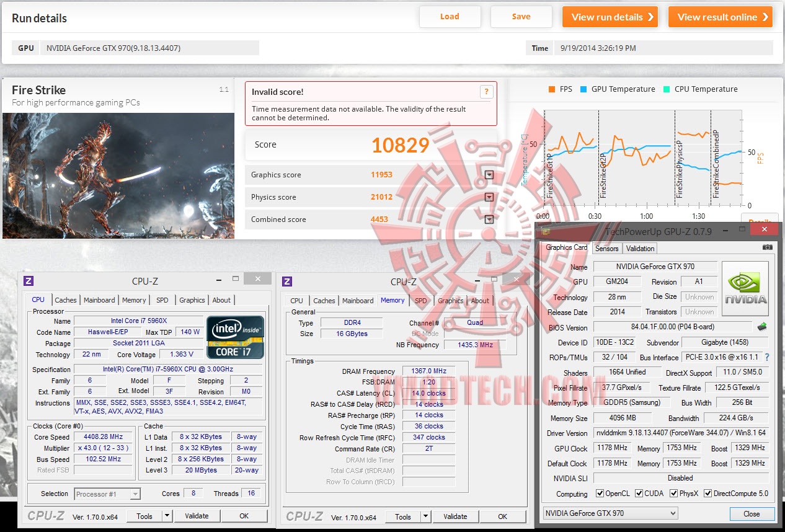Open Graphics tab in CPU-Z CPU window

point(192,300)
